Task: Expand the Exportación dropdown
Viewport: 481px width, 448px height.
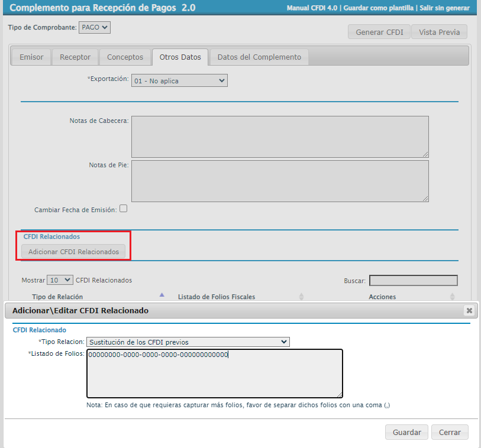Action: click(x=179, y=80)
